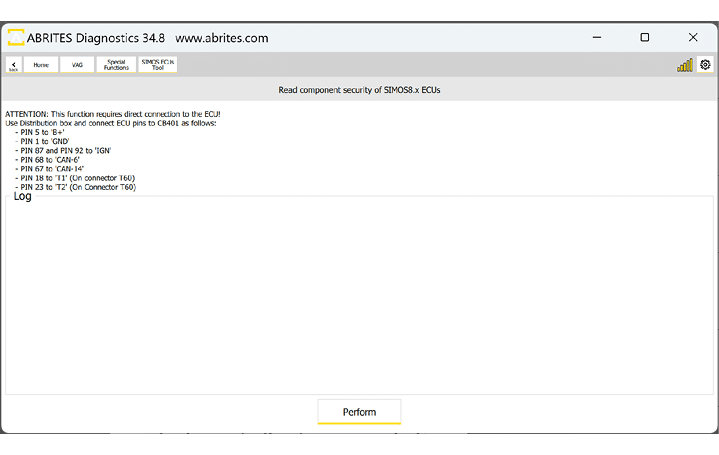719x455 pixels.
Task: Click the 'PIN 23 to T2' instruction line
Action: pos(75,187)
